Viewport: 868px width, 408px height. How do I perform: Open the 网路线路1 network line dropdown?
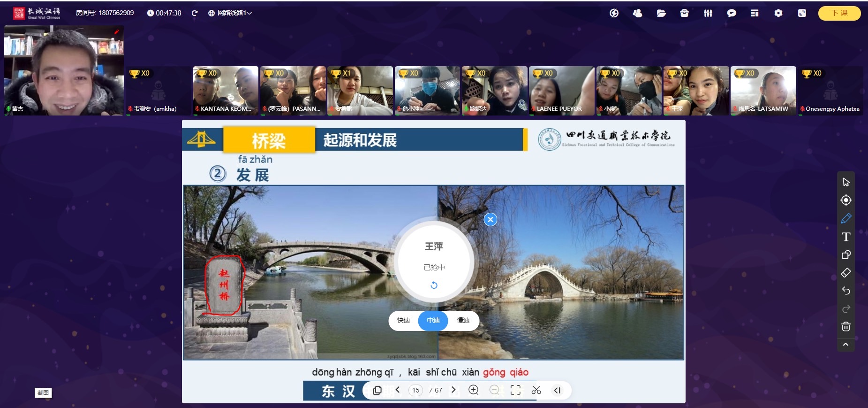(x=230, y=13)
